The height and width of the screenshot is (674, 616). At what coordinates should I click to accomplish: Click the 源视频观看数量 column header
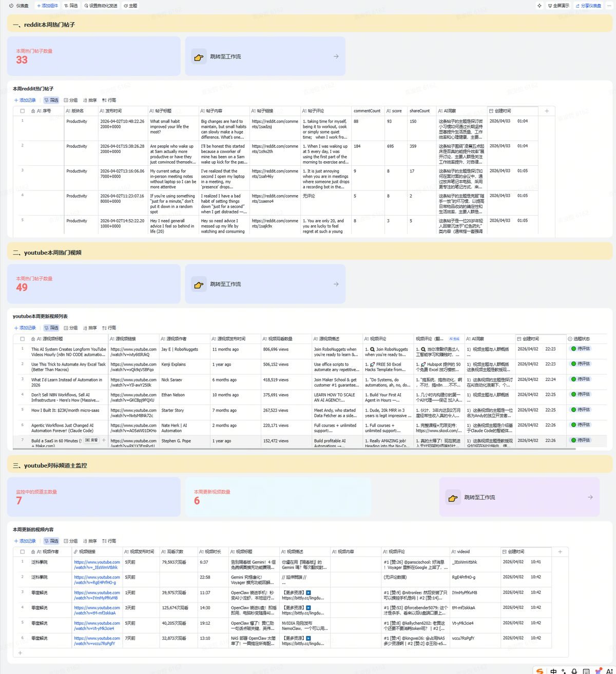[286, 339]
